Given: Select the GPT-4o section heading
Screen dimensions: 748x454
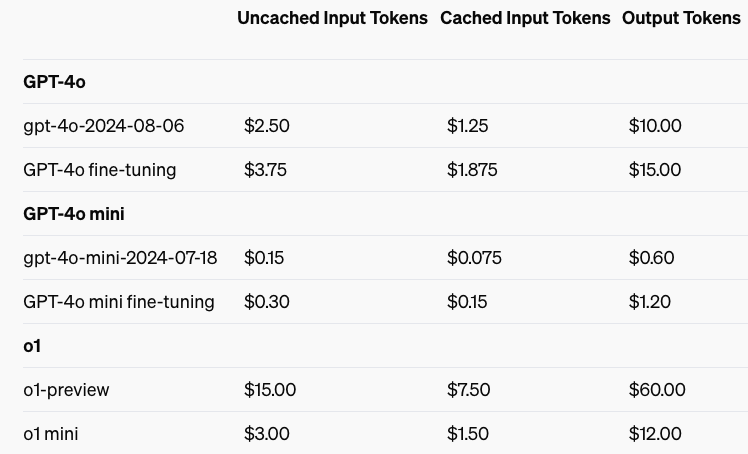Looking at the screenshot, I should pos(54,82).
